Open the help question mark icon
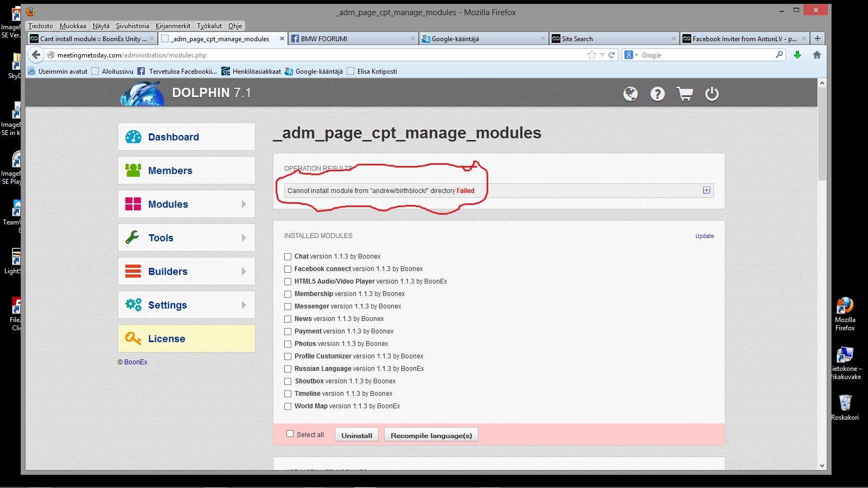The width and height of the screenshot is (868, 488). pyautogui.click(x=658, y=94)
